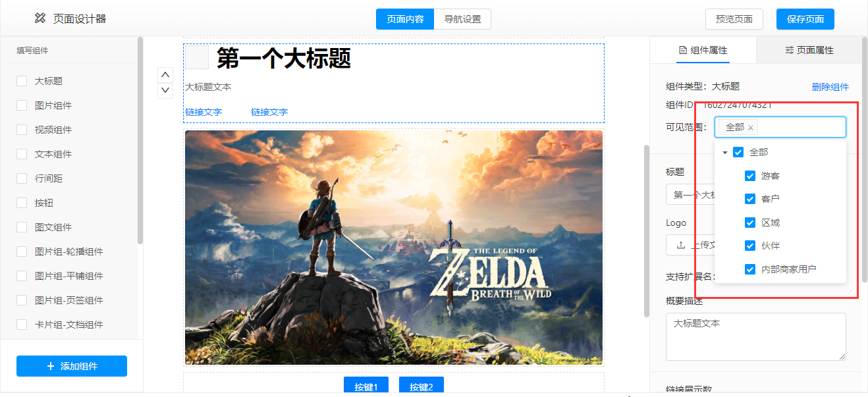868x397 pixels.
Task: Click the empty logo placeholder beside heading
Action: (x=197, y=57)
